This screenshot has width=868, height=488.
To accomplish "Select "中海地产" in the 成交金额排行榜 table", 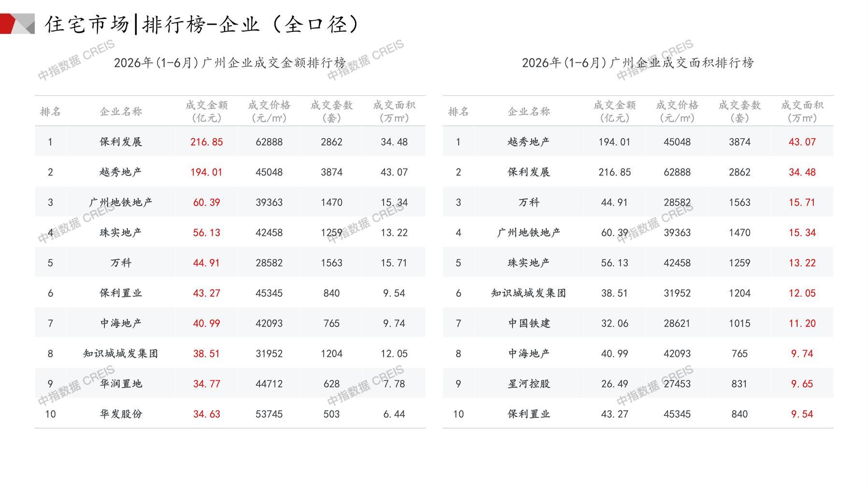I will pos(121,323).
